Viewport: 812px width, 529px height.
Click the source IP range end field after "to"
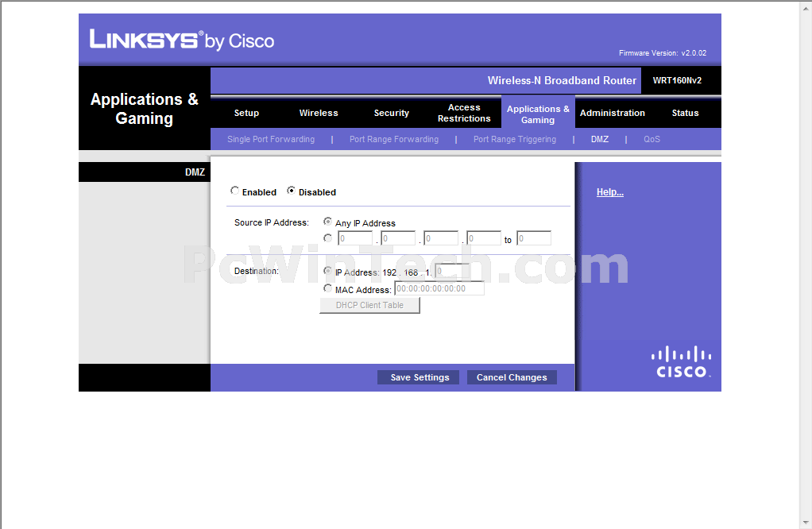coord(534,238)
